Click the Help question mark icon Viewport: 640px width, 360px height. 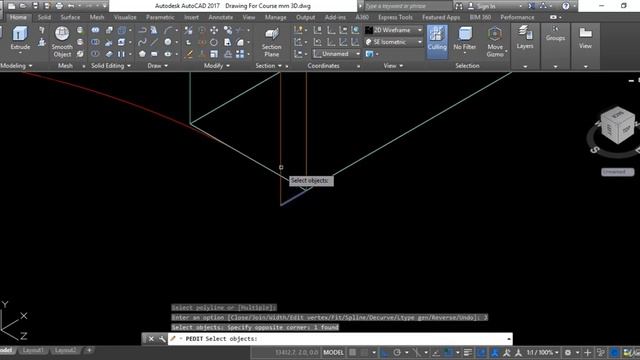point(566,6)
